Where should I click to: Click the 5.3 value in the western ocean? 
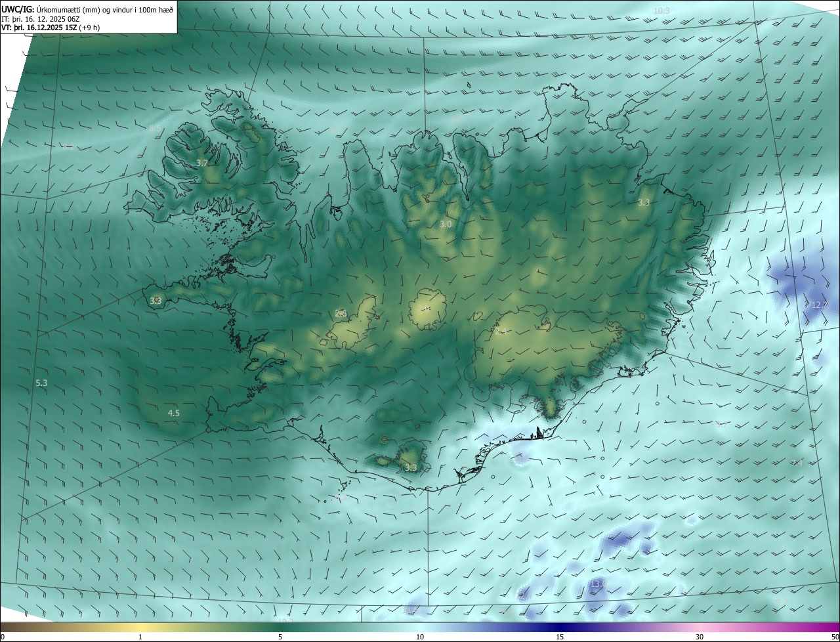[41, 382]
